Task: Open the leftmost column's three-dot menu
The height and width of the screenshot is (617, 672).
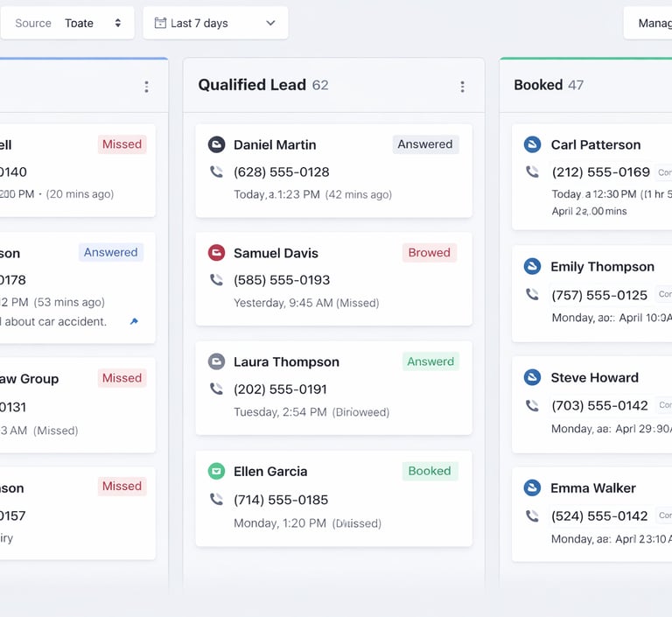Action: click(147, 87)
